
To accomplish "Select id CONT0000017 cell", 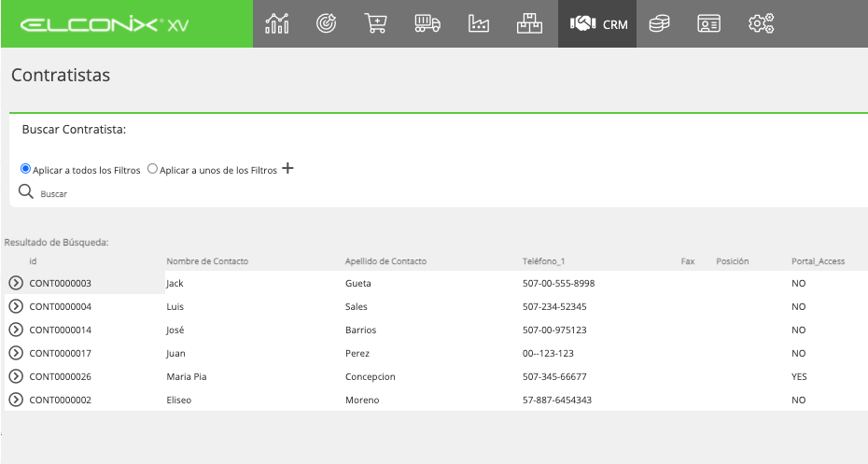I will click(61, 353).
